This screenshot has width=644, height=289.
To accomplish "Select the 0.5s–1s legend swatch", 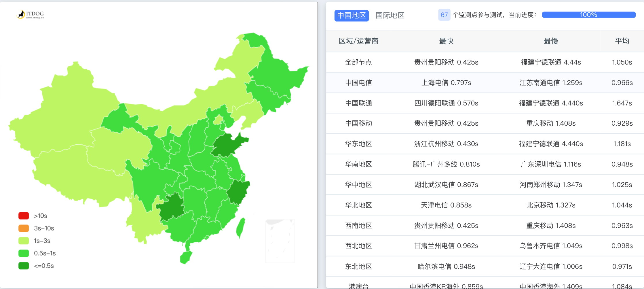I will [24, 253].
